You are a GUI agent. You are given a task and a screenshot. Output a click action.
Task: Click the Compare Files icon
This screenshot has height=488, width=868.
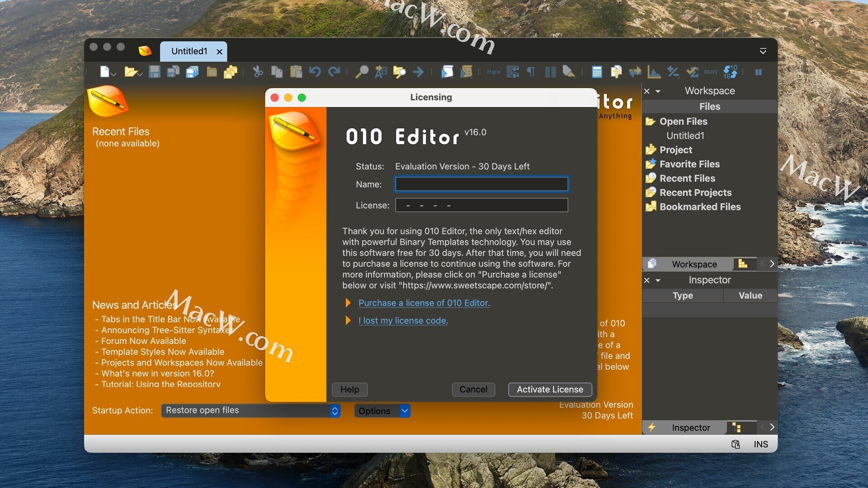tap(616, 72)
